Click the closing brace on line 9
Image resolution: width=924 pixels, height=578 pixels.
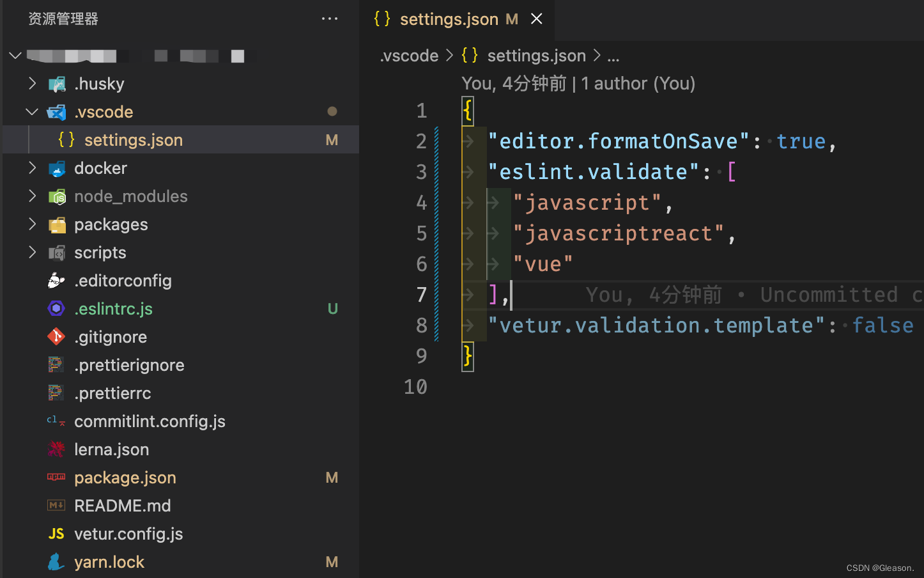coord(468,355)
